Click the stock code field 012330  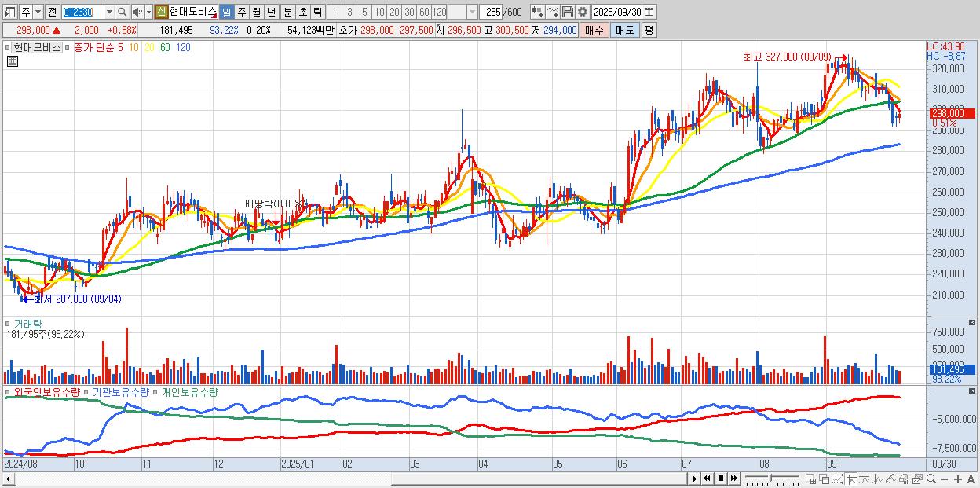[82, 12]
